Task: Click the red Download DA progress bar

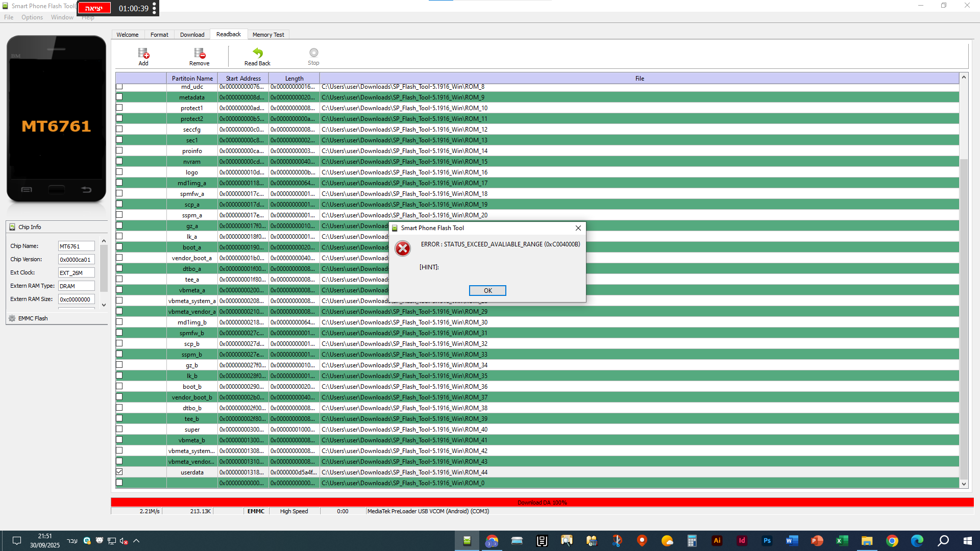Action: click(x=542, y=503)
